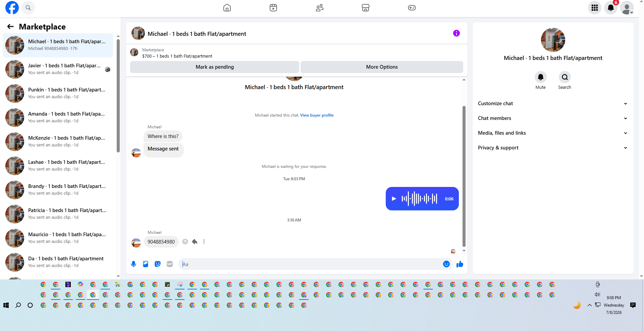Click the '9048854980' message bubble
The image size is (644, 331).
tap(161, 242)
